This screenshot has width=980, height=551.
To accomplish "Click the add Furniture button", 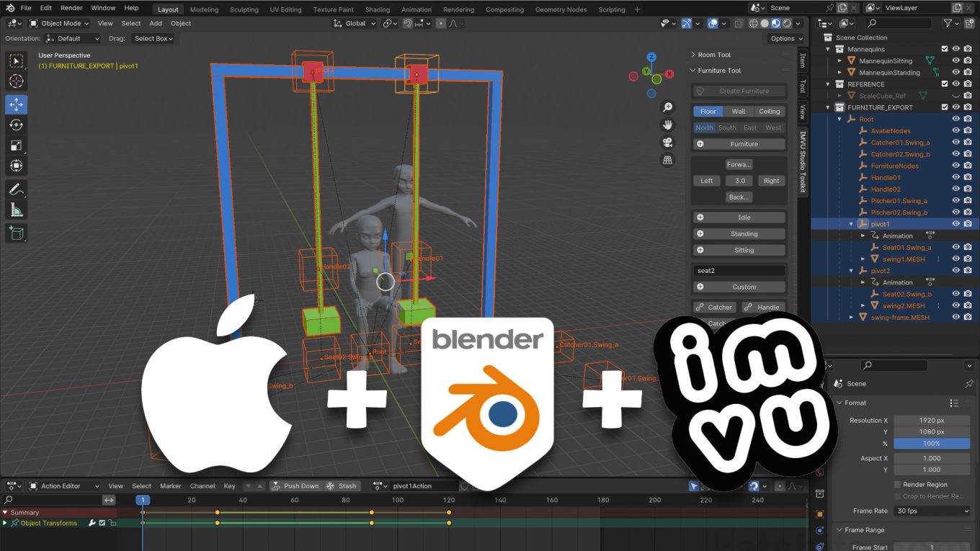I will 739,144.
